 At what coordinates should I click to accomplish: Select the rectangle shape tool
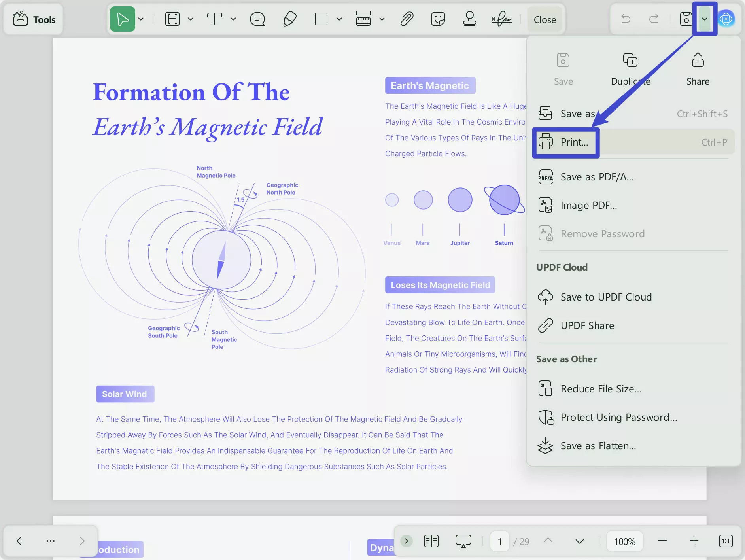320,19
